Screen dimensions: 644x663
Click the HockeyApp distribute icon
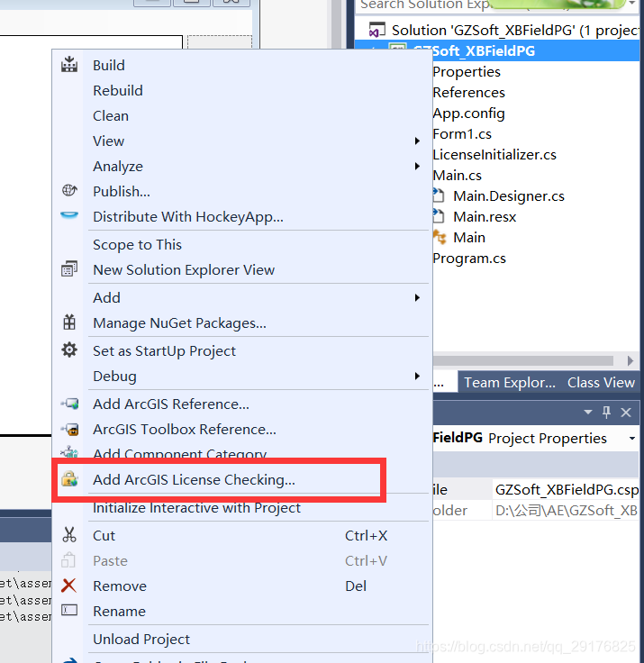tap(69, 214)
